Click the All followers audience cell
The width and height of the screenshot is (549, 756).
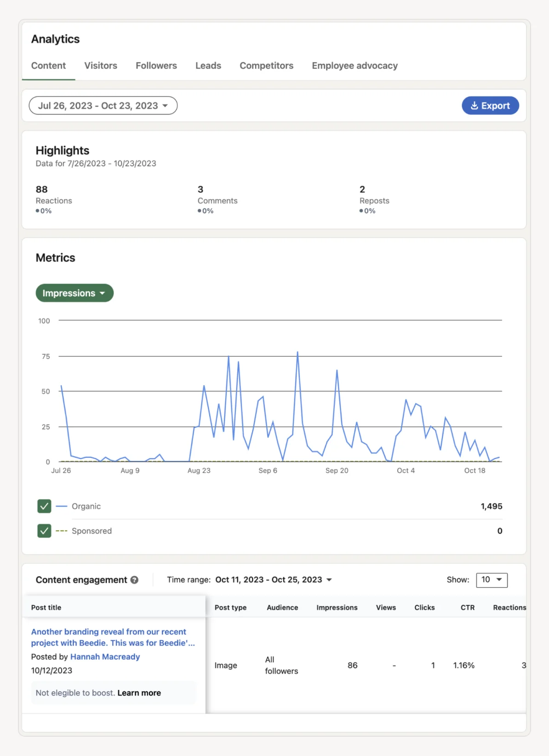[x=281, y=665]
